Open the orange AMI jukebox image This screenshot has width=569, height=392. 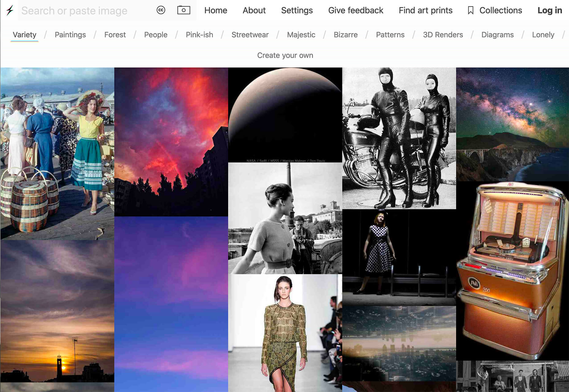pos(513,271)
